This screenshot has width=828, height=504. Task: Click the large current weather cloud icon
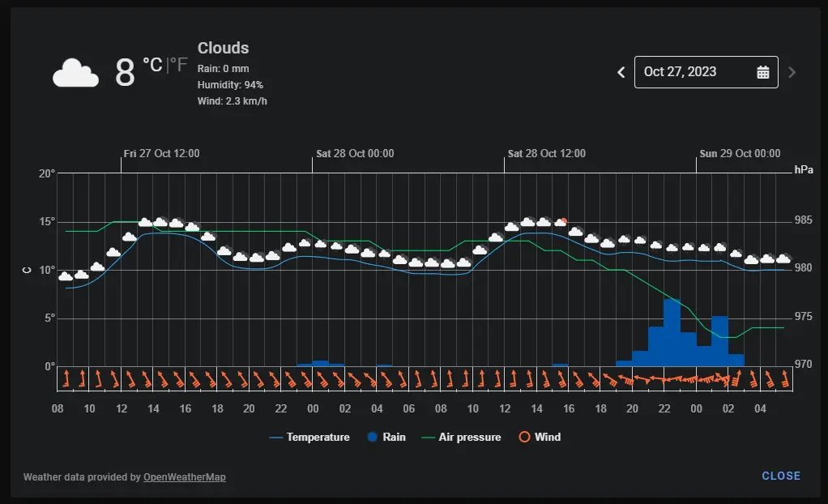click(75, 72)
